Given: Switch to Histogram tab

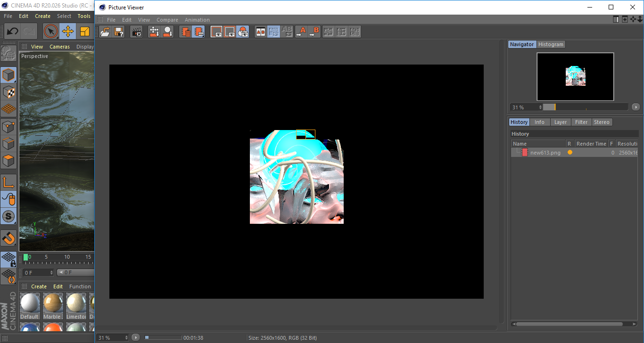Looking at the screenshot, I should point(551,44).
